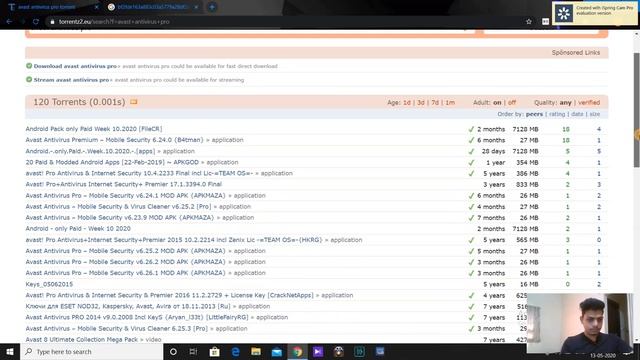Open Microsoft Store from taskbar
640x360 pixels.
coord(214,351)
